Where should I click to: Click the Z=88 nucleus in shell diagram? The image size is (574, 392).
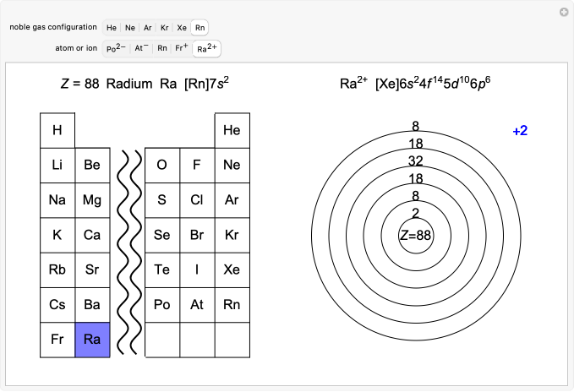pyautogui.click(x=415, y=236)
